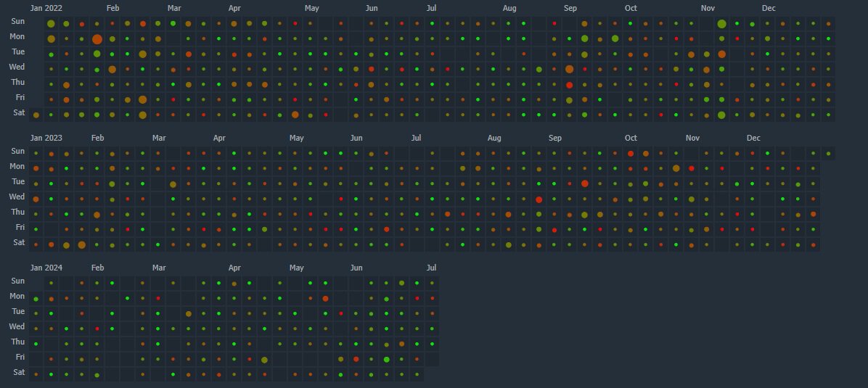Select the large red Monday dot in May 2024
The image size is (868, 388).
(x=325, y=299)
